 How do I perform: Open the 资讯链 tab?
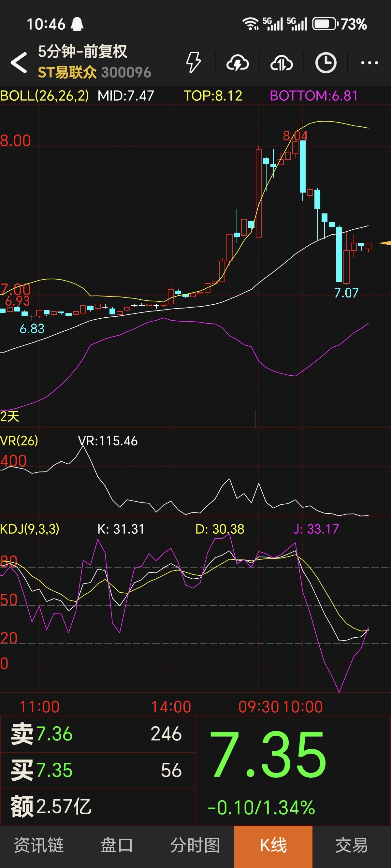(x=39, y=846)
